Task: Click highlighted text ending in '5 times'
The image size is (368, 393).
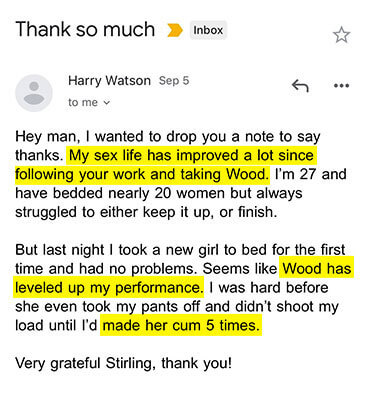Action: pyautogui.click(x=181, y=325)
